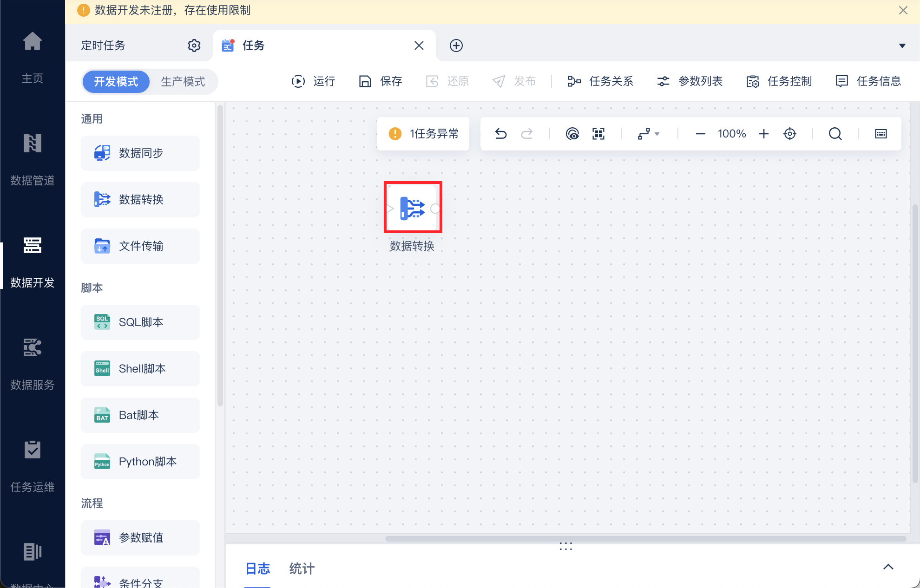Click the undo arrow in canvas toolbar
The height and width of the screenshot is (588, 920).
click(x=500, y=134)
